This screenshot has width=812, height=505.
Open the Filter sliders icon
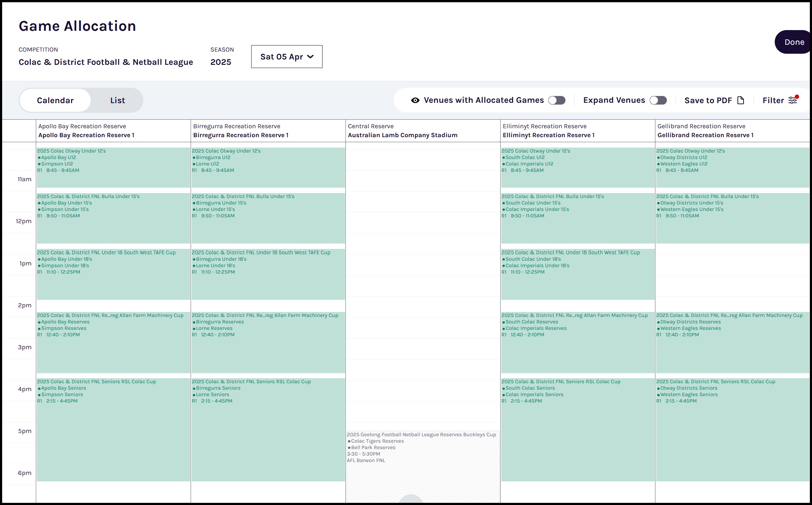tap(793, 100)
